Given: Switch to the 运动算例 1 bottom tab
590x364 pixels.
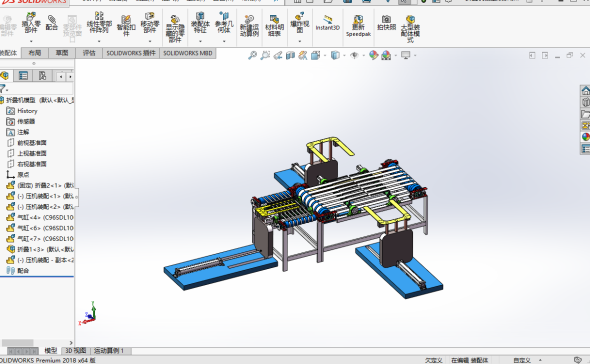Looking at the screenshot, I should tap(111, 351).
